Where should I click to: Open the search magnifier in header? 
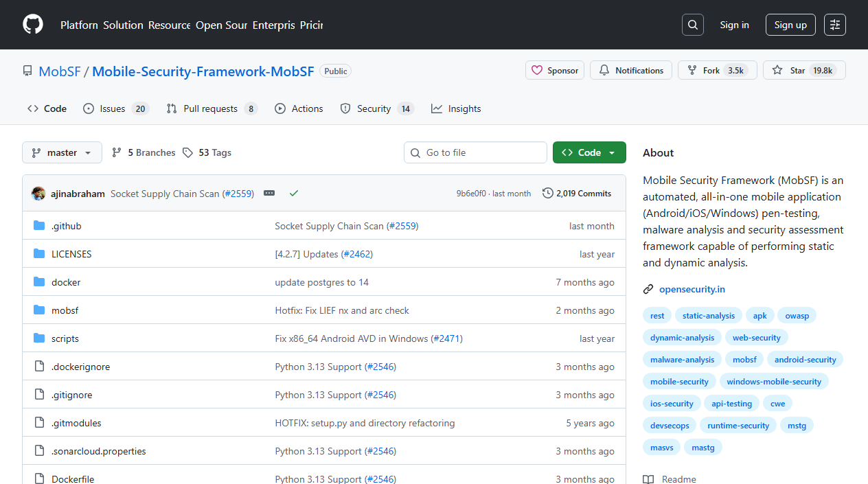pos(693,25)
